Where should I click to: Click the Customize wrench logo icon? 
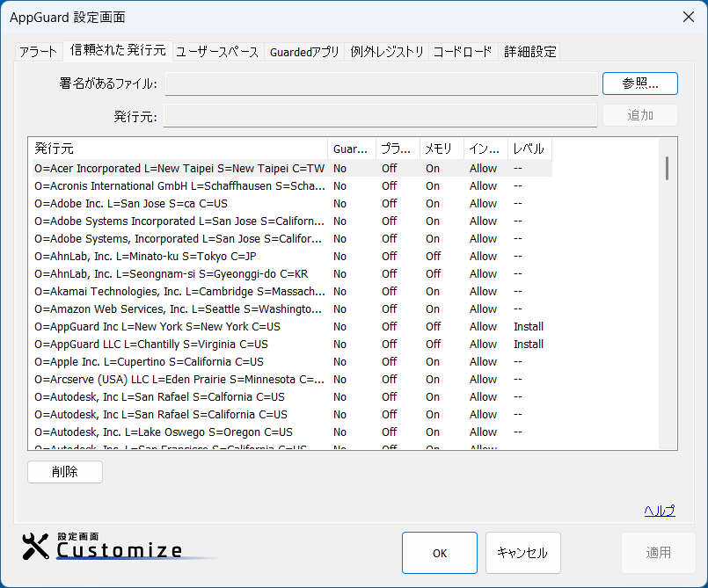(x=36, y=547)
